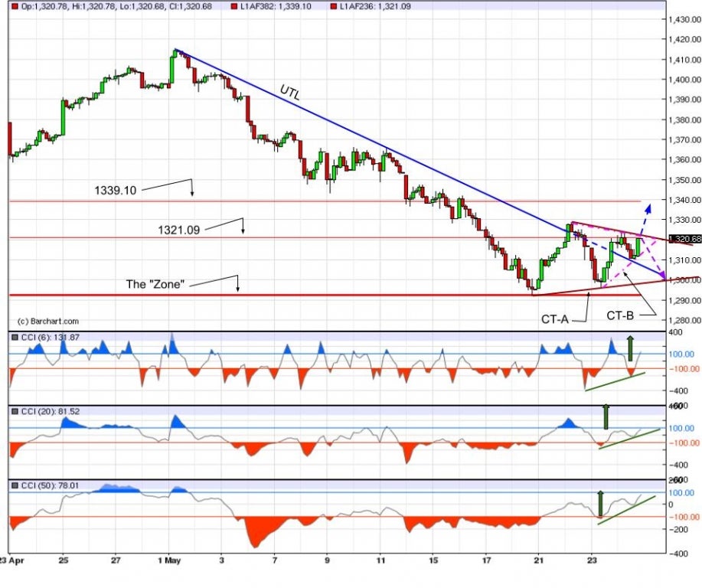Select the OHLC values text in header

(116, 7)
